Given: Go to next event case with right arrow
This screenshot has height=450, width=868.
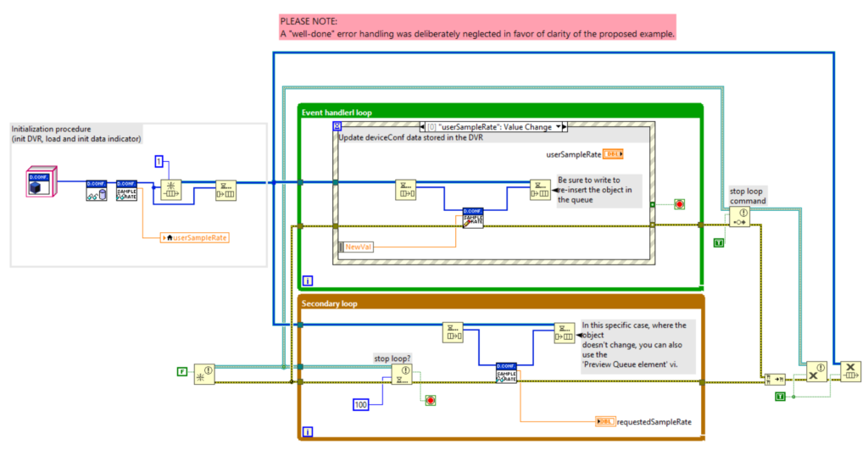Looking at the screenshot, I should pyautogui.click(x=565, y=127).
